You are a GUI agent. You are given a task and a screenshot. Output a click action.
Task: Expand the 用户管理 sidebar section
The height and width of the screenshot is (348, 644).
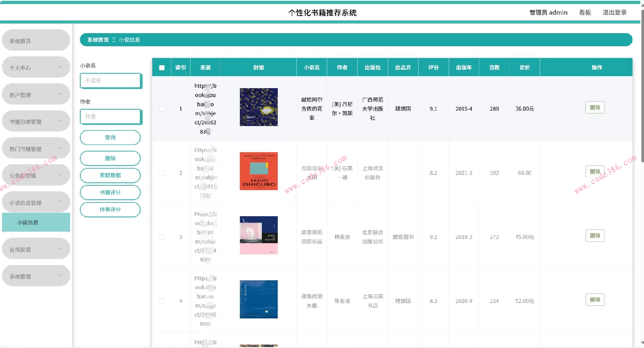tap(36, 94)
